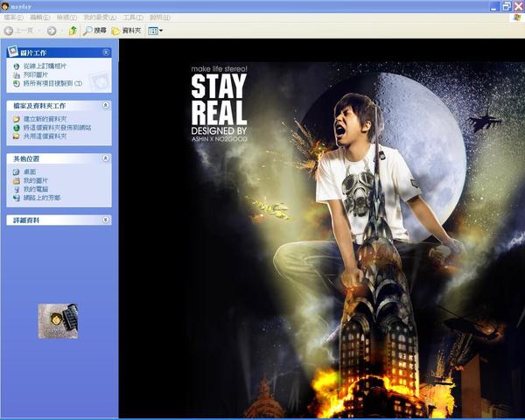Click the mayday window title bar icon
The width and height of the screenshot is (525, 420).
pyautogui.click(x=5, y=6)
